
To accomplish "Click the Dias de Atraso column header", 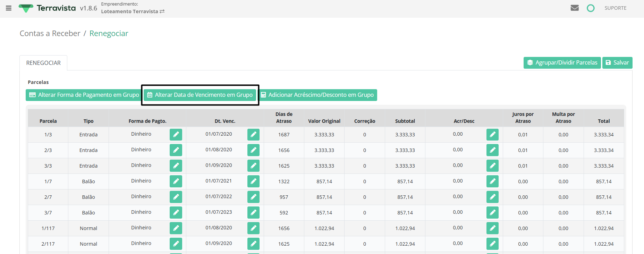I will click(x=284, y=118).
